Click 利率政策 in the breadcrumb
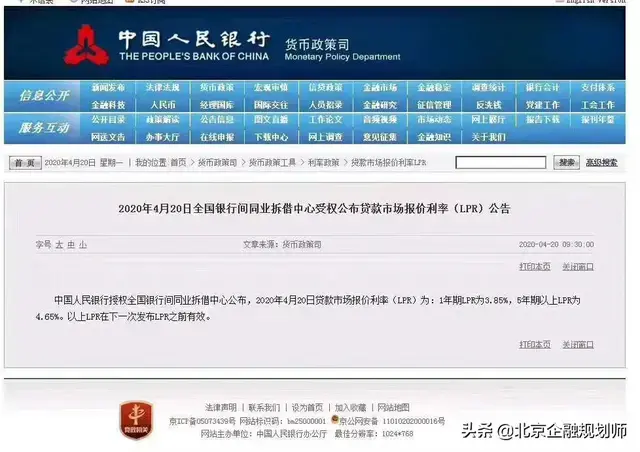This screenshot has height=452, width=640. (x=324, y=163)
